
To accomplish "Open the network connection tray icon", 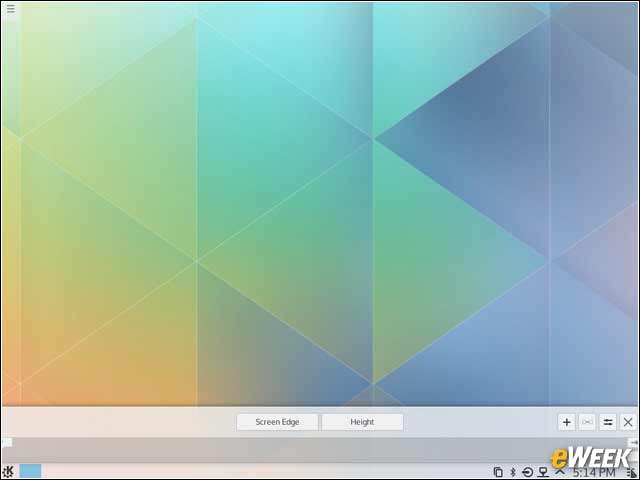I will pyautogui.click(x=543, y=472).
